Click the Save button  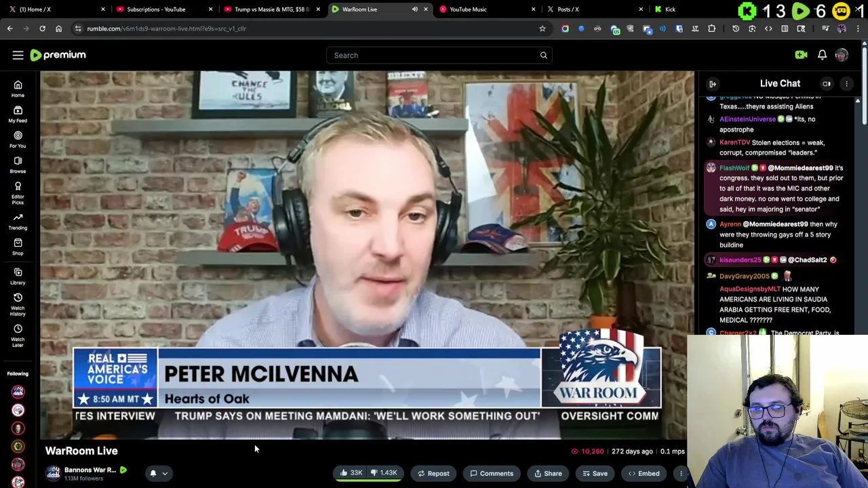[595, 474]
